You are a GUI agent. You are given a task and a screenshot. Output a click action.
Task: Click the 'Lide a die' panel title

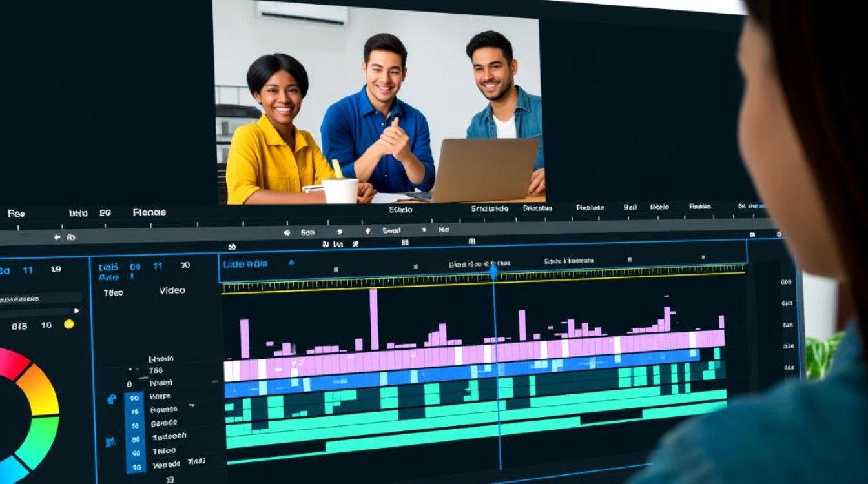(x=245, y=264)
